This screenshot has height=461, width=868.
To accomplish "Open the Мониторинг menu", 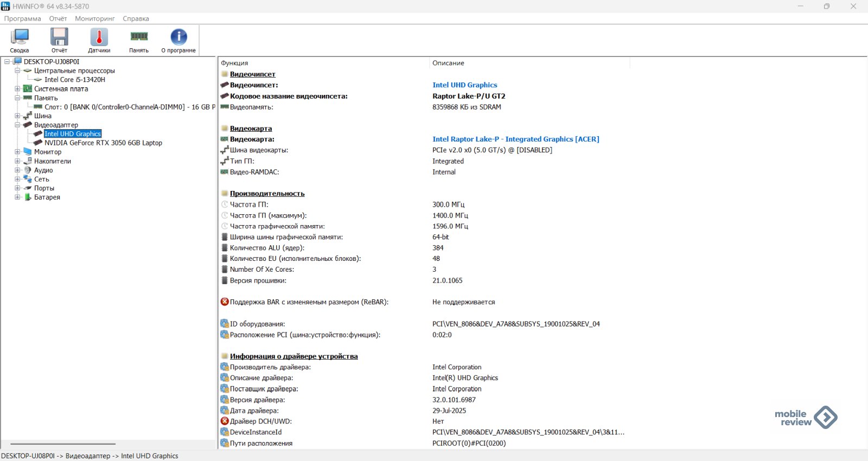I will tap(95, 18).
